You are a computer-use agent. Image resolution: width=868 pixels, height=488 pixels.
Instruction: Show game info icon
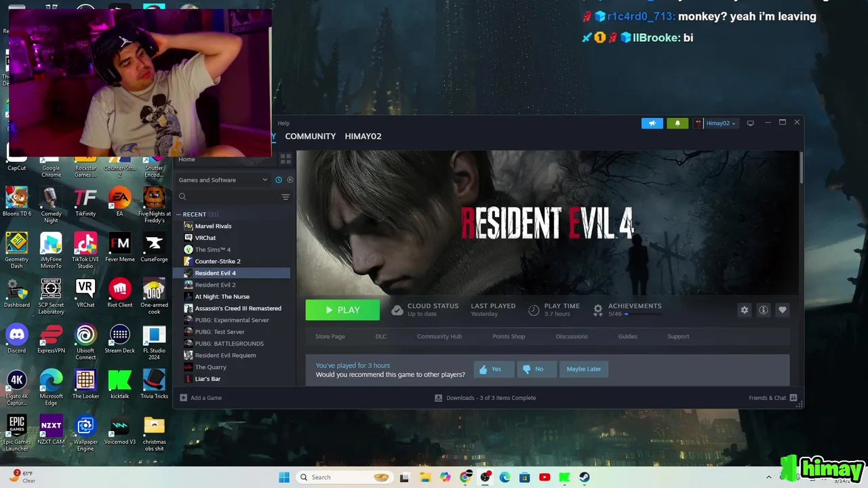click(764, 310)
